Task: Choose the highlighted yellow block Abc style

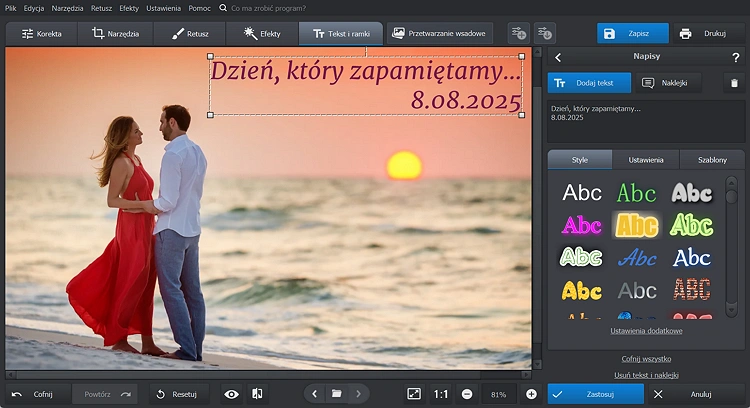Action: pyautogui.click(x=637, y=225)
